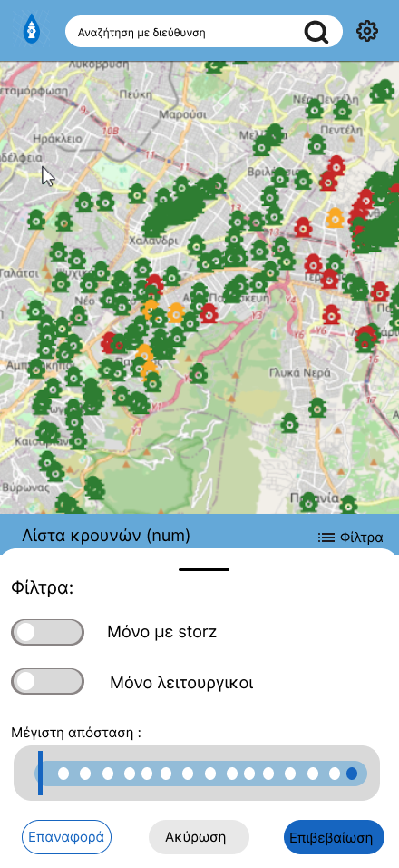Image resolution: width=399 pixels, height=868 pixels.
Task: Select the first white distance slider dot
Action: pyautogui.click(x=63, y=774)
